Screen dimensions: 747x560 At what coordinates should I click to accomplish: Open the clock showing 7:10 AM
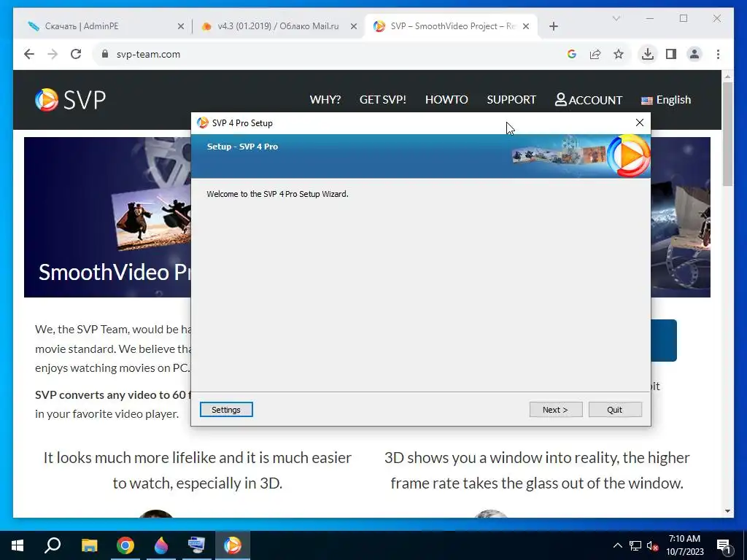(x=684, y=545)
